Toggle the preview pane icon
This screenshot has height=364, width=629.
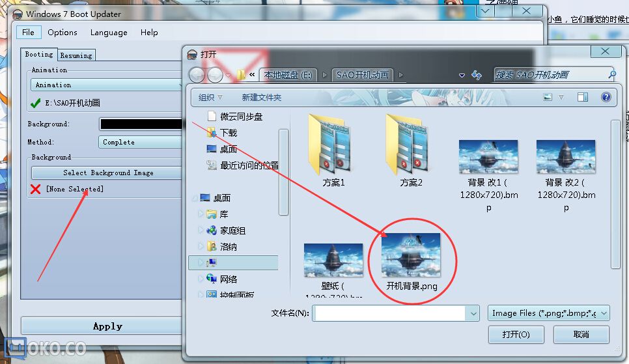click(583, 97)
